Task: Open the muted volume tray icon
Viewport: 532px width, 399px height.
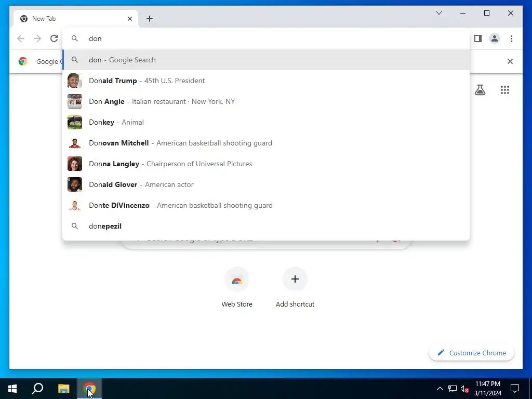Action: (x=465, y=389)
